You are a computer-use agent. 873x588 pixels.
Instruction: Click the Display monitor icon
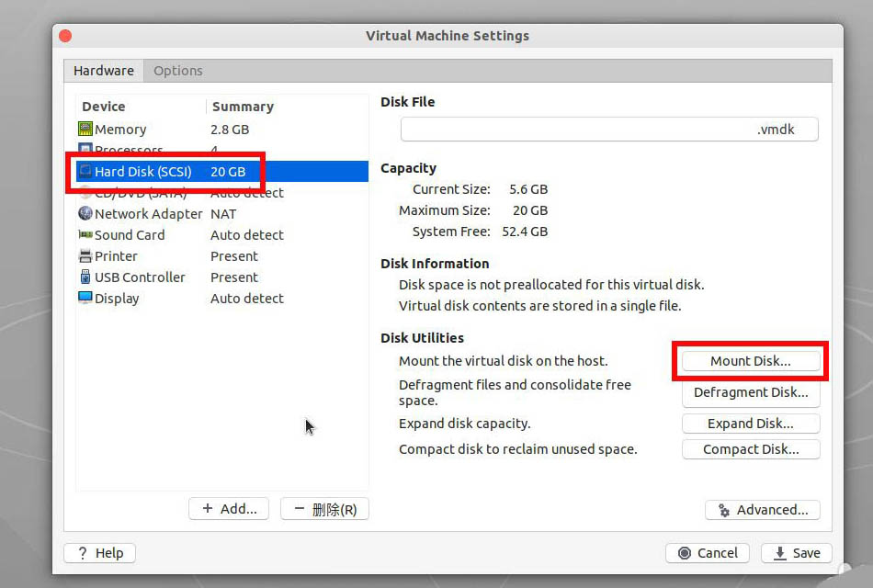point(85,298)
